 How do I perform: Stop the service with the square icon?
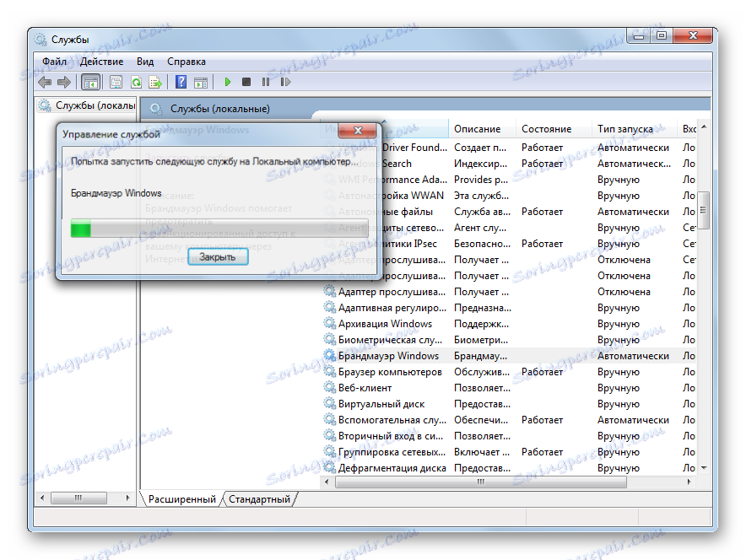pyautogui.click(x=246, y=82)
